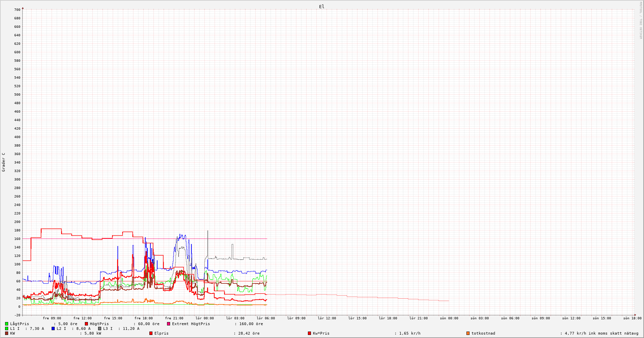The height and width of the screenshot is (338, 644).
Task: Click the orange totkostnad legend marker
Action: tap(468, 334)
